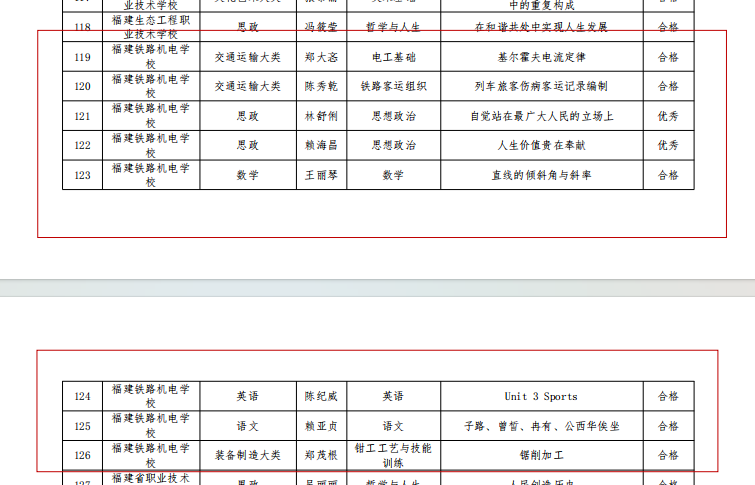Image resolution: width=755 pixels, height=485 pixels.
Task: Click the gray gap between pages
Action: [377, 288]
